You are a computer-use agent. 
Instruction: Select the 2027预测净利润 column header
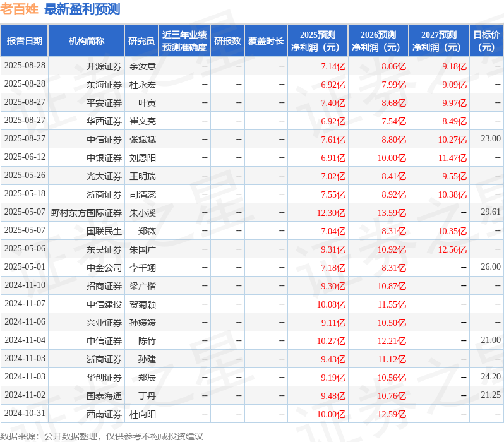439,40
